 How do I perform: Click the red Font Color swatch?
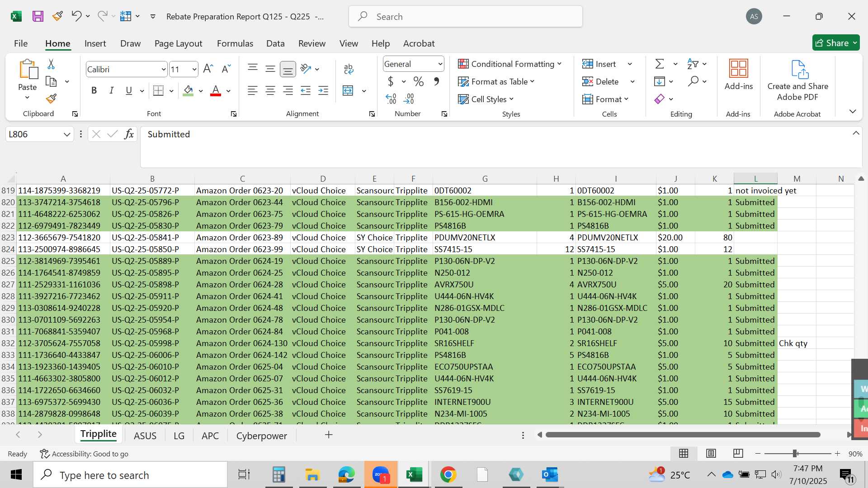coord(216,91)
